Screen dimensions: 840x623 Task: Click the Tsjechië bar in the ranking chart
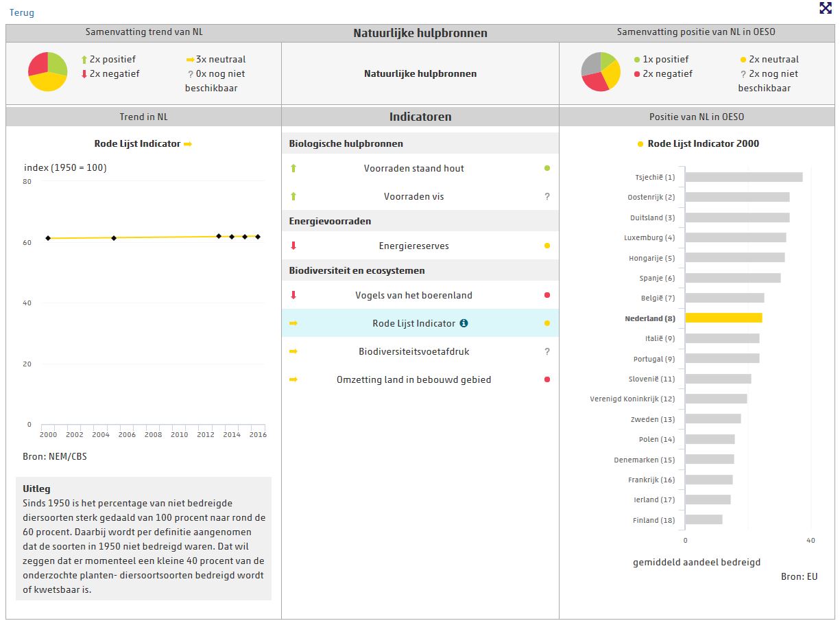743,177
